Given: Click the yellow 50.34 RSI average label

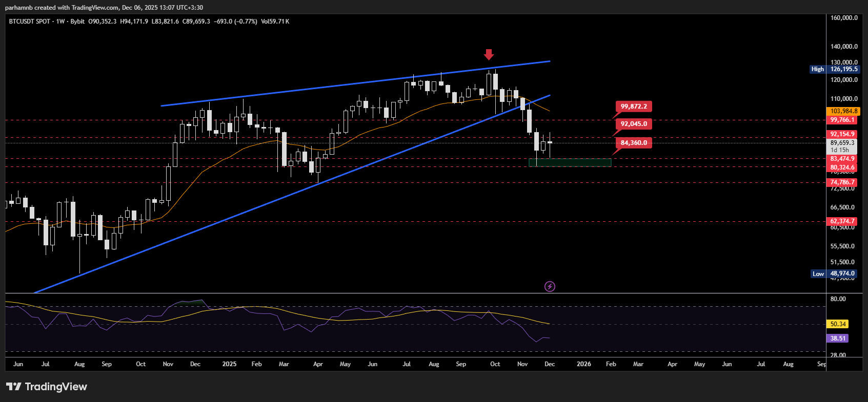Looking at the screenshot, I should pos(838,324).
